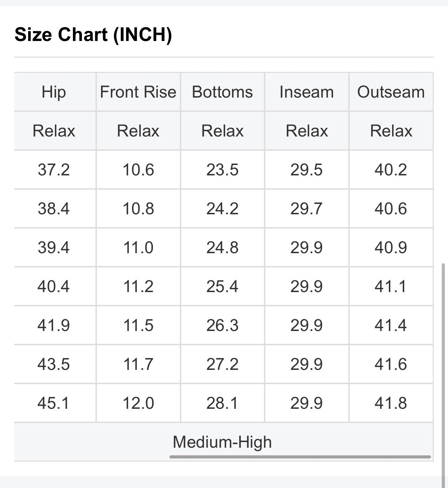
Task: Select front rise value 11.7 cell
Action: click(x=138, y=364)
